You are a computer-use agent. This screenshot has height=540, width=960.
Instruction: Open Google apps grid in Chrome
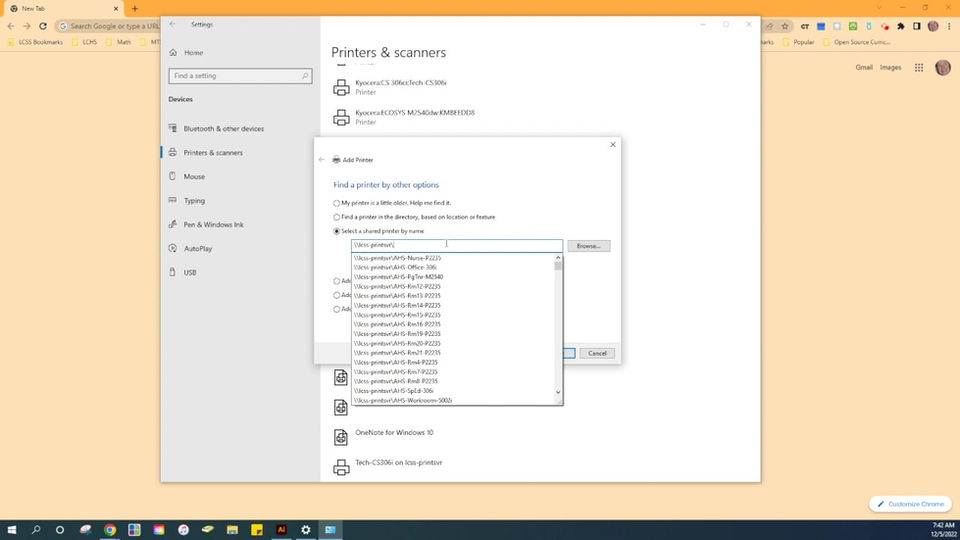click(x=919, y=67)
